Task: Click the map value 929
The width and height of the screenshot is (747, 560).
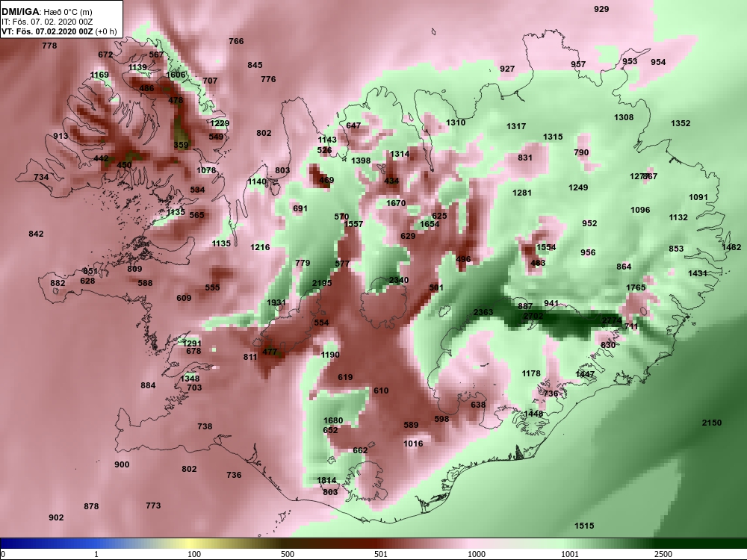Action: [601, 9]
